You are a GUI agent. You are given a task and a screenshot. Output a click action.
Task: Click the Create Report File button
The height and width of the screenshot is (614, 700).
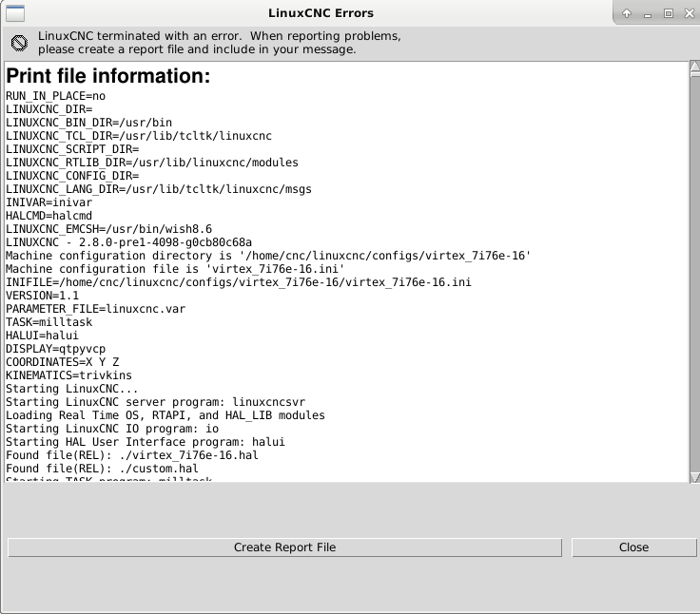(284, 547)
